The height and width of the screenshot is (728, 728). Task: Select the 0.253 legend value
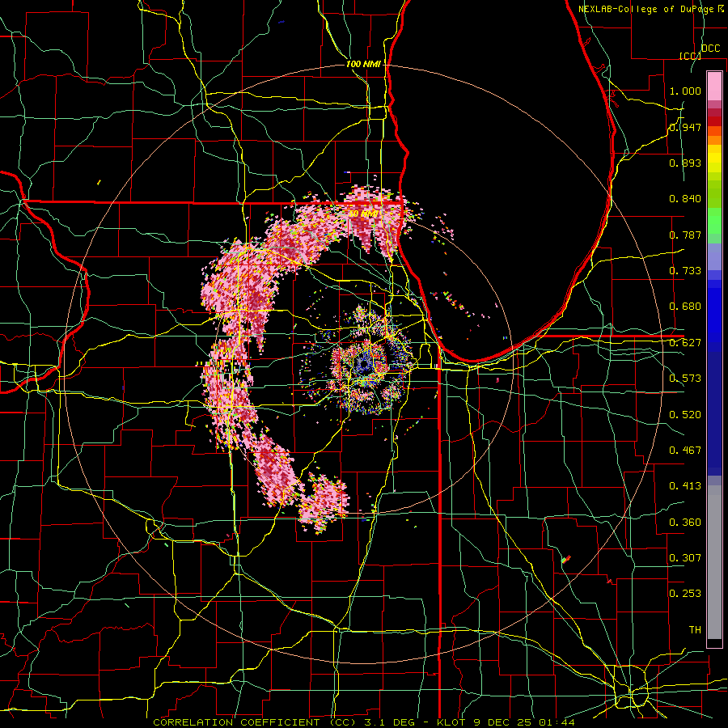click(x=685, y=594)
